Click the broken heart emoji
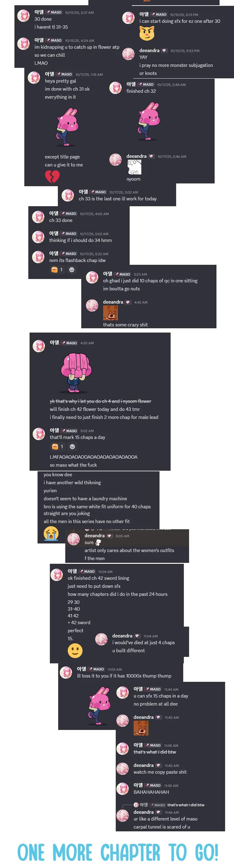The width and height of the screenshot is (234, 868). pyautogui.click(x=52, y=177)
